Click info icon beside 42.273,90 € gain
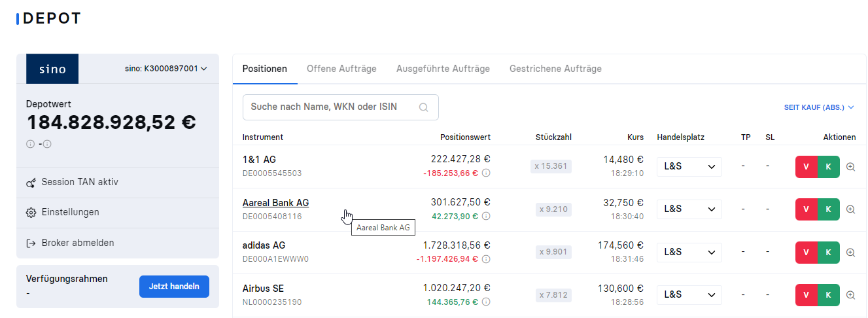This screenshot has width=868, height=318. (486, 216)
